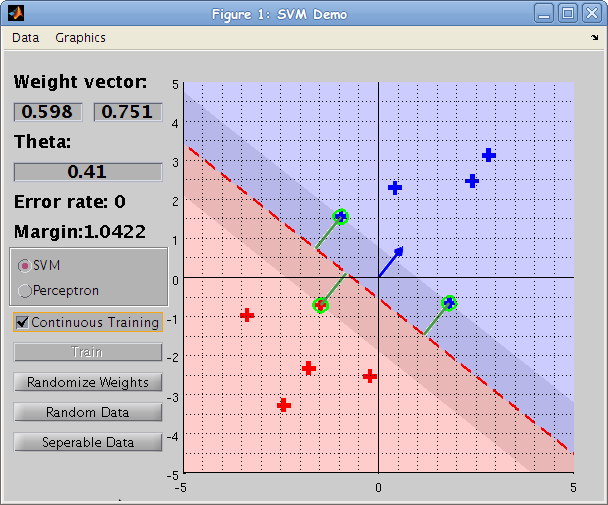Minimize the SVM Demo window
The height and width of the screenshot is (505, 608).
point(544,14)
